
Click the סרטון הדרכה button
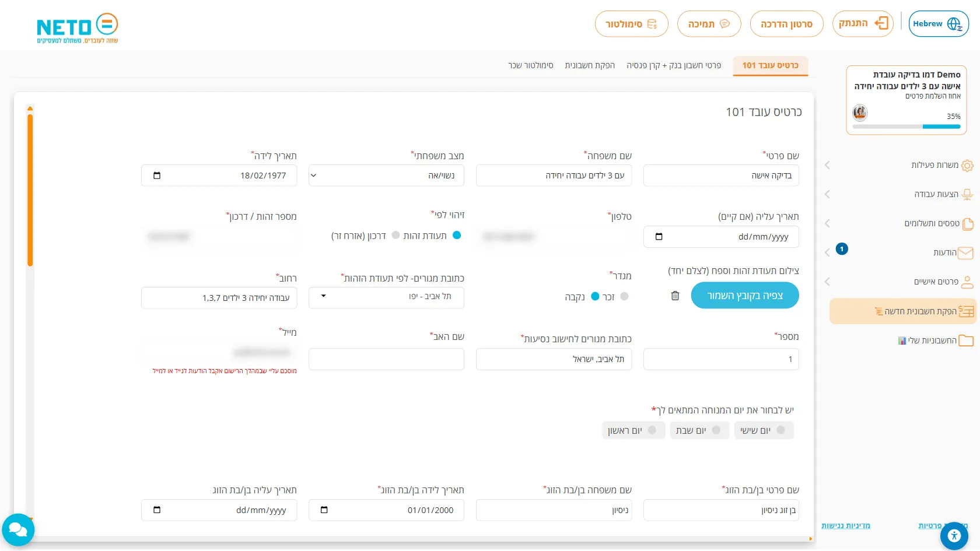[786, 24]
